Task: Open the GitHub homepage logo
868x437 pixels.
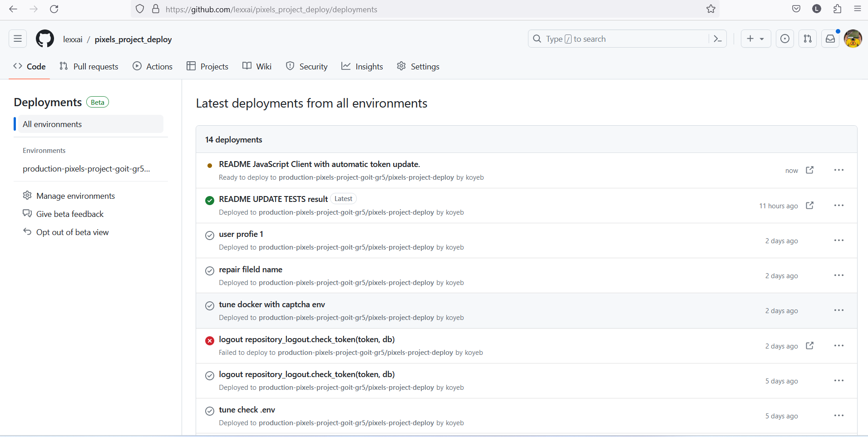Action: (45, 39)
